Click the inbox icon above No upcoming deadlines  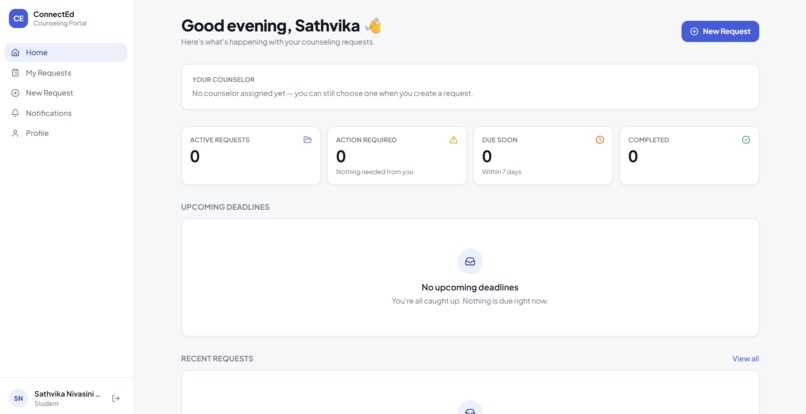[x=470, y=262]
